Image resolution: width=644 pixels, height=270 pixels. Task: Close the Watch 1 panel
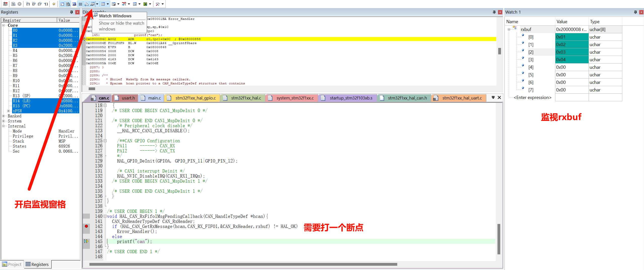click(x=641, y=12)
